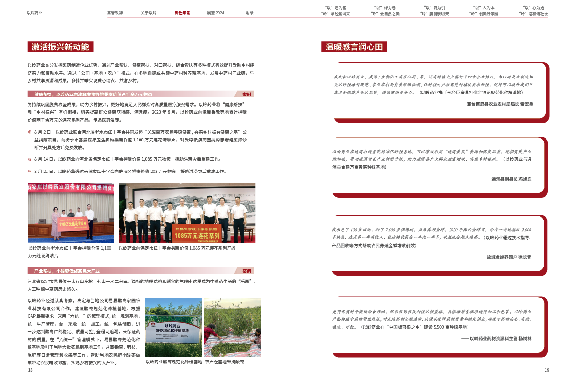
Task: Click the 8月14日 timeline bullet marker
Action: pyautogui.click(x=30, y=159)
